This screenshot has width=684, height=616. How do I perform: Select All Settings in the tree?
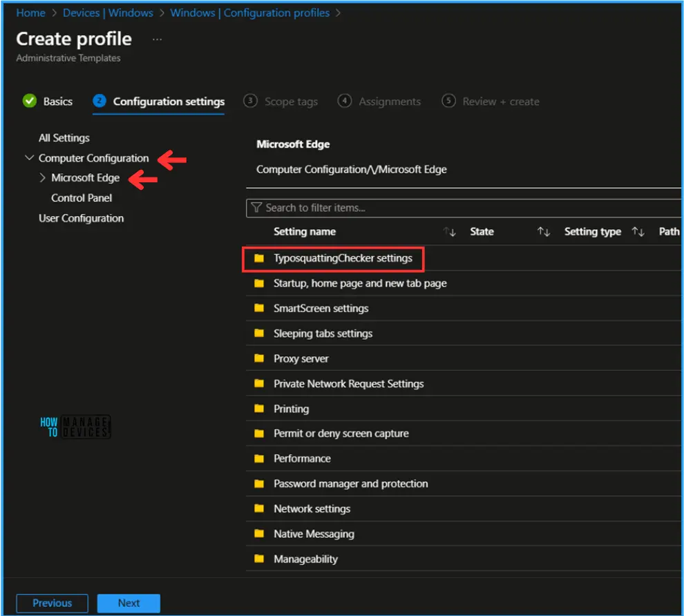tap(64, 137)
